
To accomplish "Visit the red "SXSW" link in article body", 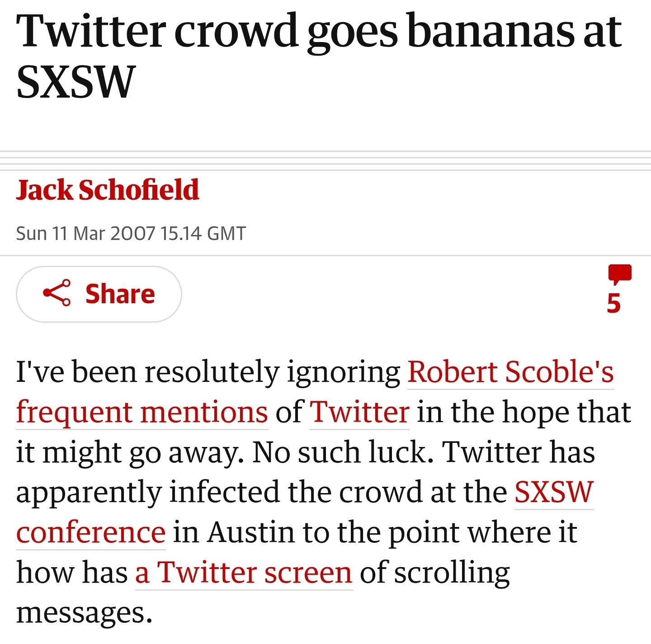I will (x=554, y=492).
